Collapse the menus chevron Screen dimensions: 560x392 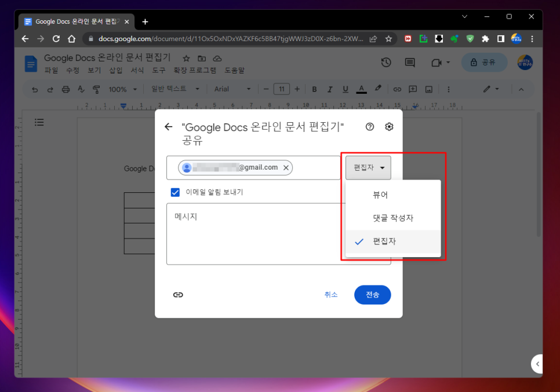tap(521, 89)
